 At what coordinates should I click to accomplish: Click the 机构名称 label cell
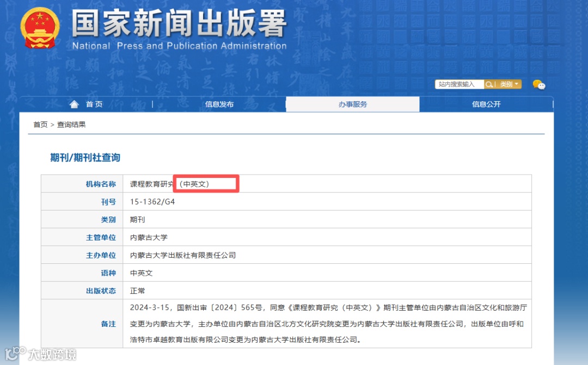82,184
